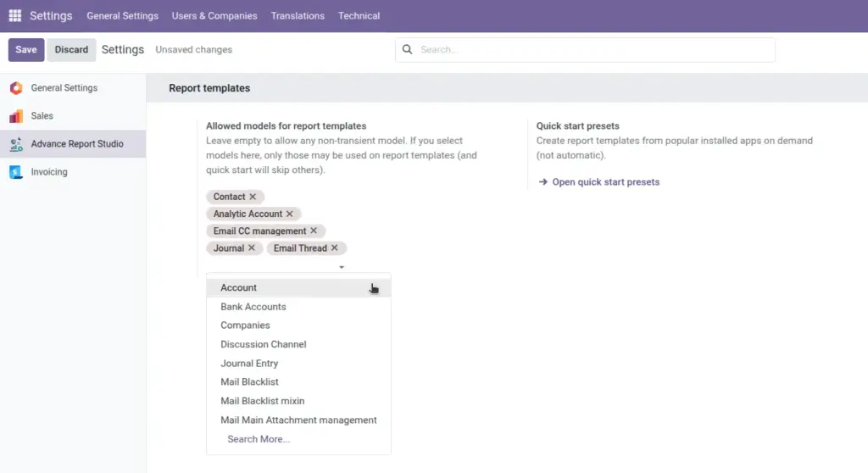Screen dimensions: 868x473
Task: Remove the Email Thread tag
Action: click(x=334, y=248)
